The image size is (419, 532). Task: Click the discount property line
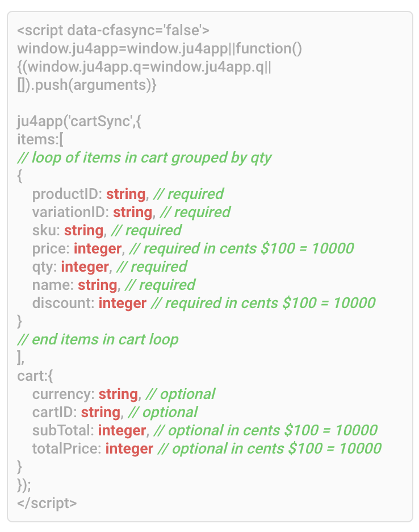click(203, 303)
